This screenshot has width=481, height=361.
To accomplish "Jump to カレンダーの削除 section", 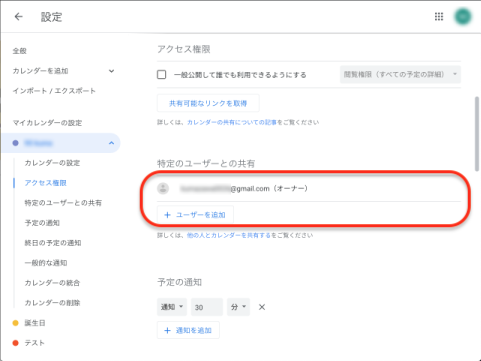I will (x=52, y=303).
